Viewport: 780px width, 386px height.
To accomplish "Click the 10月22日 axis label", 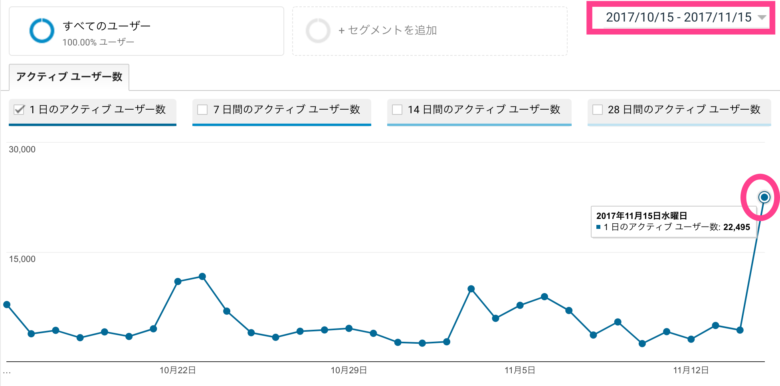I will [x=178, y=370].
